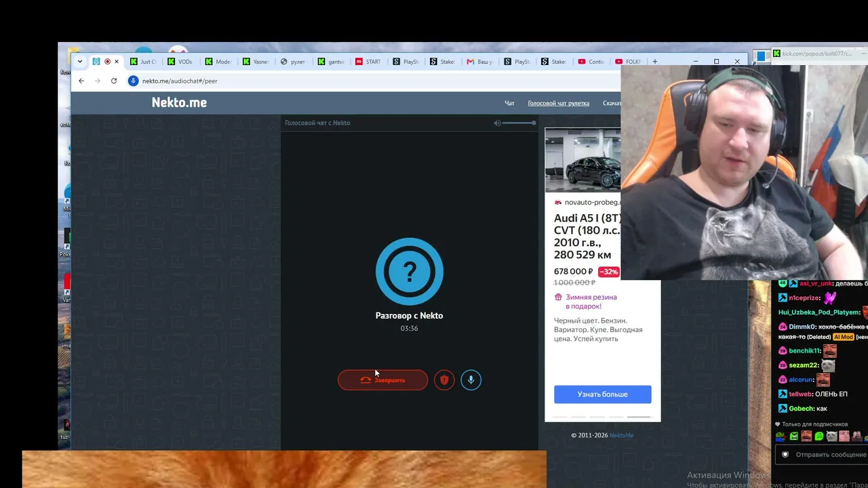Open the NektoMe footer link
Viewport: 868px width, 488px height.
click(x=621, y=435)
